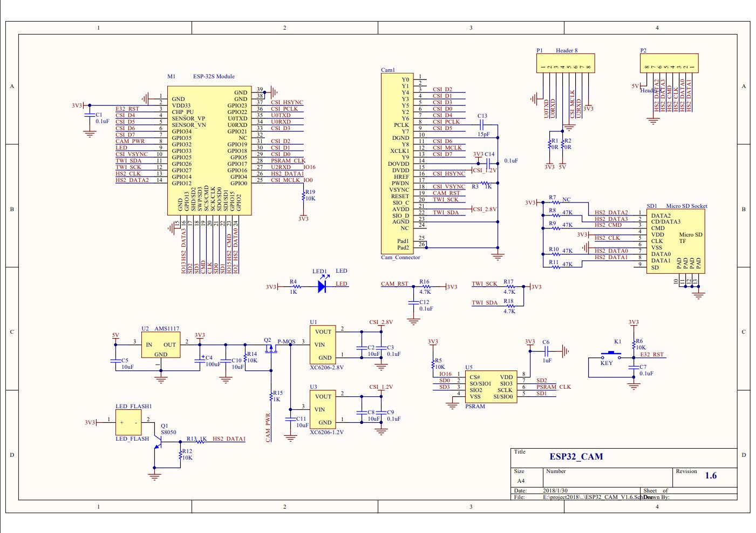Click the U5 PSRAM chip block
The height and width of the screenshot is (533, 756).
coord(491,387)
